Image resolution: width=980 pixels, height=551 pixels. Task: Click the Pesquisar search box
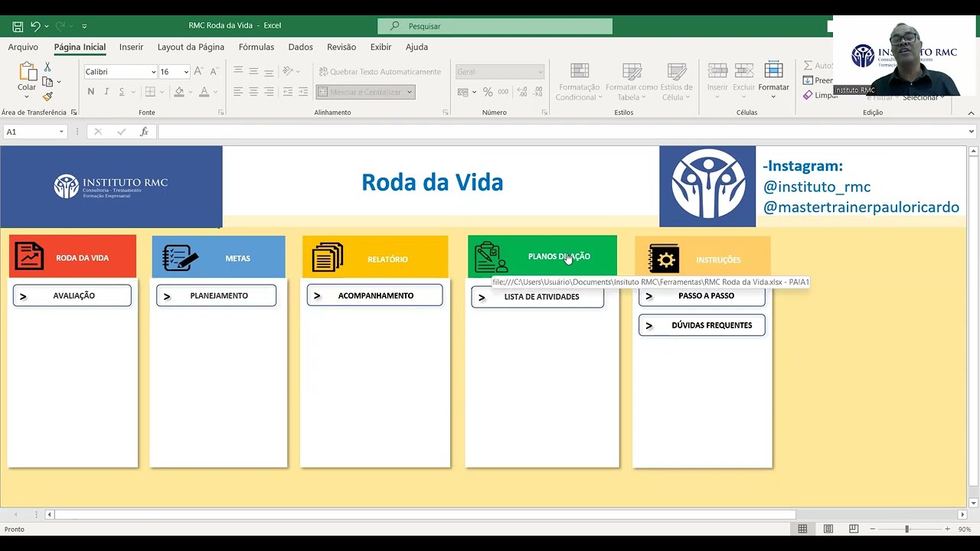click(495, 26)
